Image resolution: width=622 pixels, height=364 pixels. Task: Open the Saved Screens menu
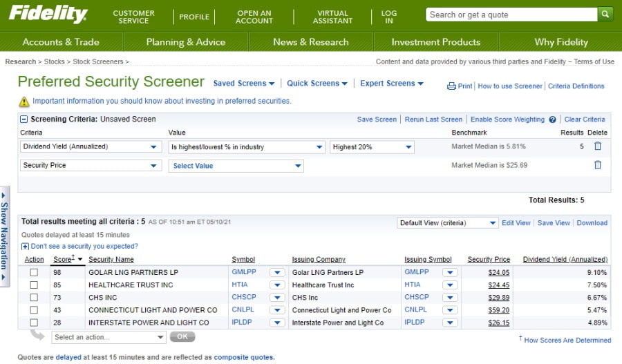(x=243, y=84)
